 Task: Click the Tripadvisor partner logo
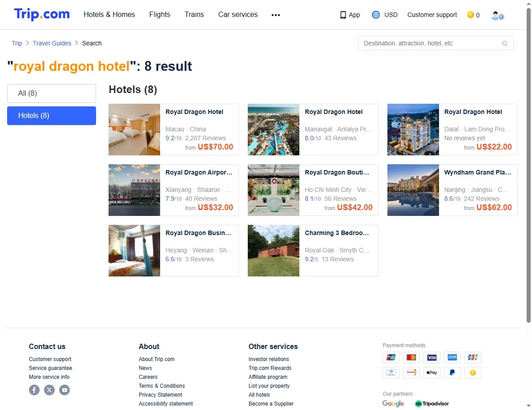(432, 404)
